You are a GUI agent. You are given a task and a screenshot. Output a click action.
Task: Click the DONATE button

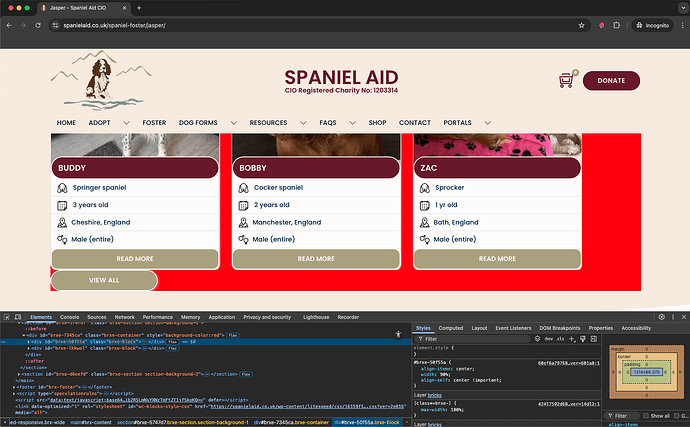611,81
